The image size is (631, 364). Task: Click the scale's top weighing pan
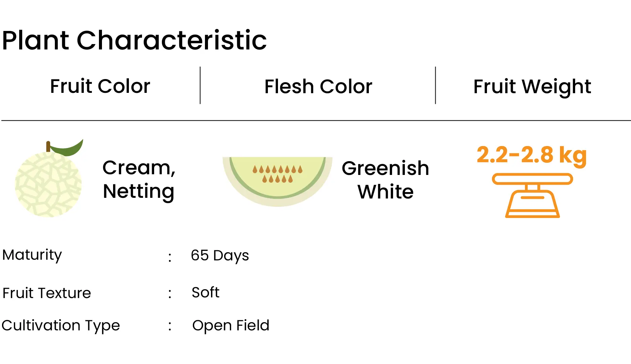point(532,179)
